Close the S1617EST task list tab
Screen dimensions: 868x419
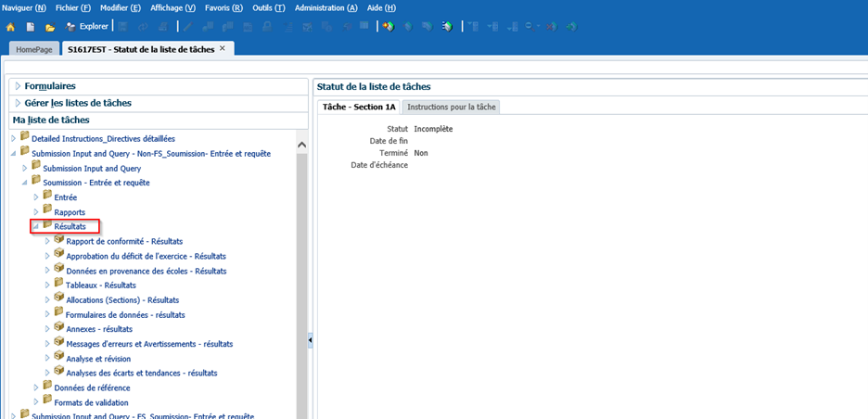pyautogui.click(x=223, y=48)
